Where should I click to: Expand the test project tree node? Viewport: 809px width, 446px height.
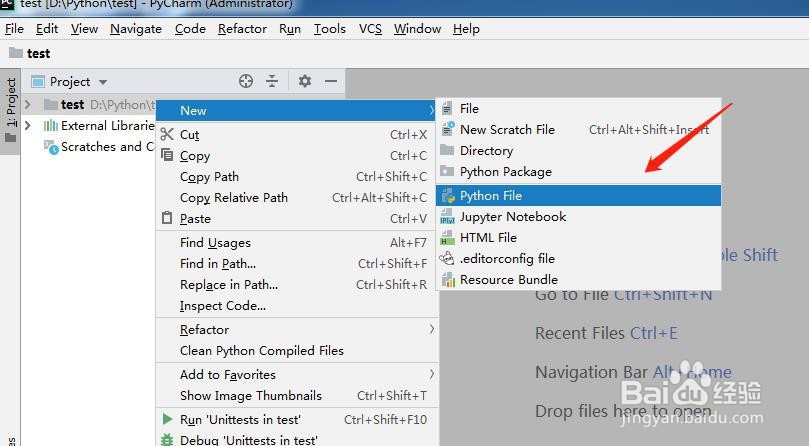coord(28,105)
